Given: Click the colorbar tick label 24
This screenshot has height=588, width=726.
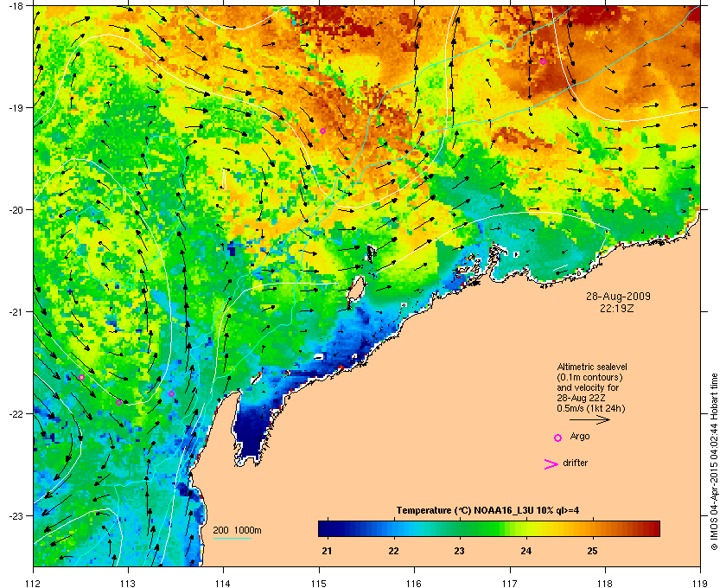Looking at the screenshot, I should [x=526, y=552].
